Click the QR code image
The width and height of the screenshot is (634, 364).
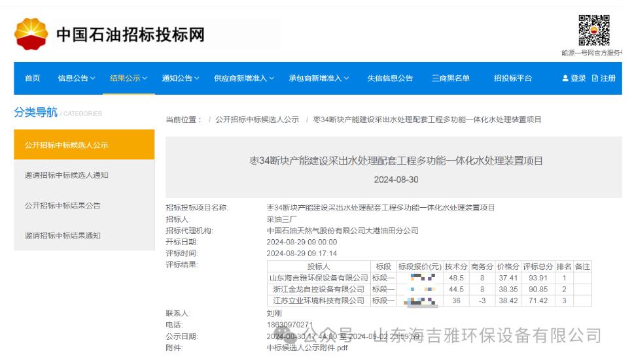tap(594, 30)
